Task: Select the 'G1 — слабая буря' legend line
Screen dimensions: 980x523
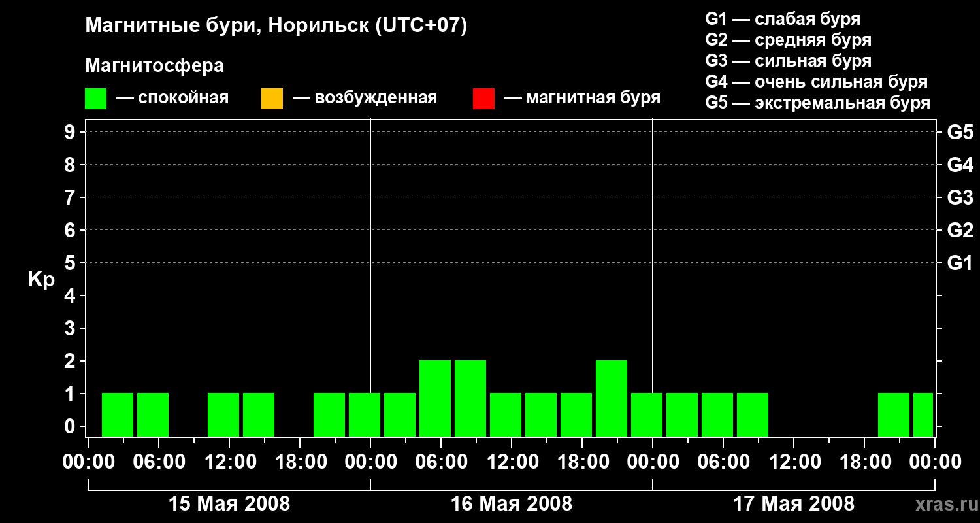Action: point(783,19)
